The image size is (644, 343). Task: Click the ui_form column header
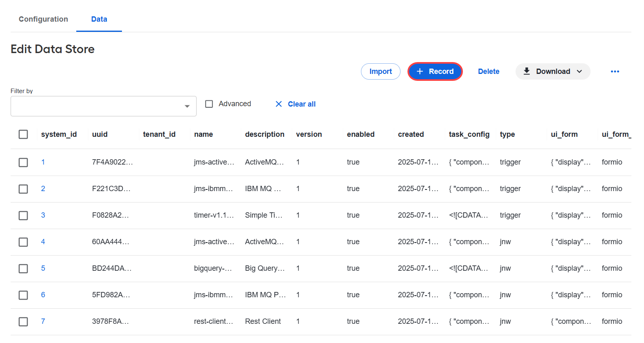point(564,134)
